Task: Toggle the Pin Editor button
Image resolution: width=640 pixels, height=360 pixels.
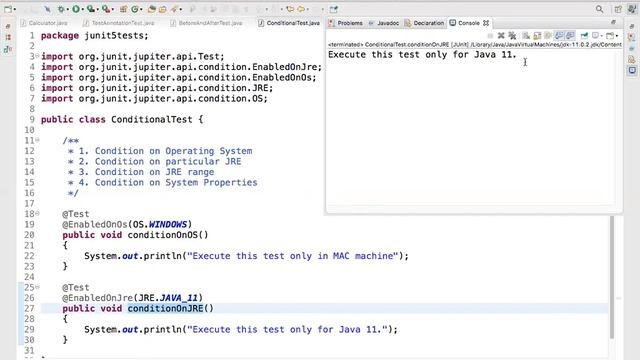Action: 333,9
